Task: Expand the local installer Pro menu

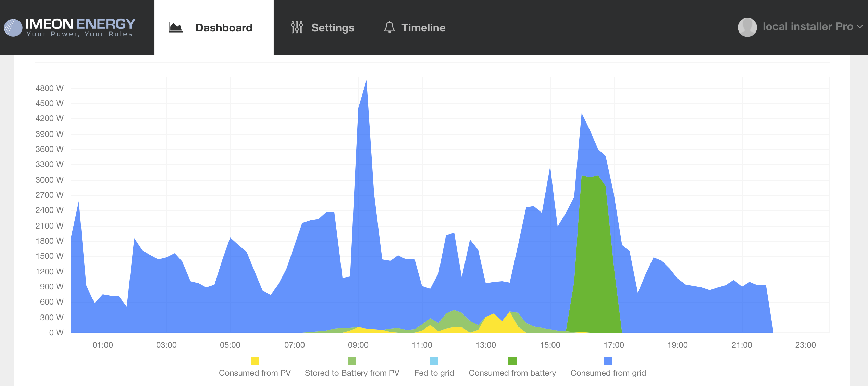Action: tap(807, 27)
